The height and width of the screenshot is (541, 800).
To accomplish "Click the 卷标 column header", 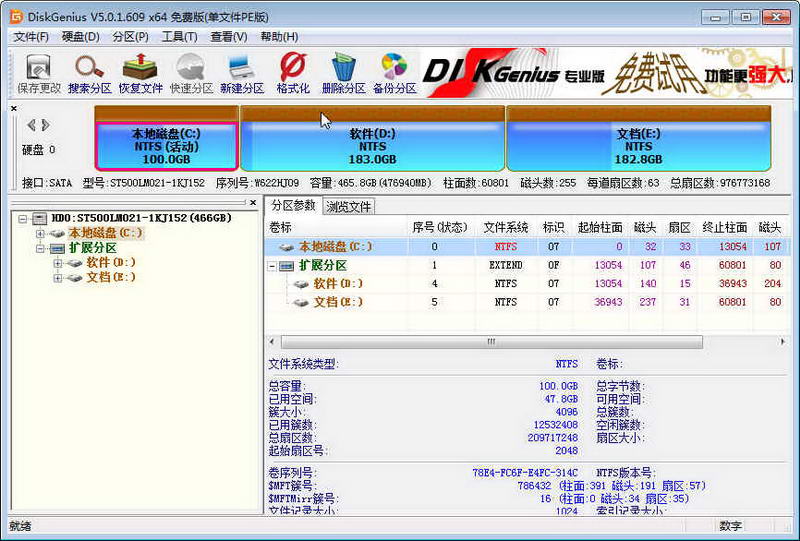I will click(x=336, y=228).
